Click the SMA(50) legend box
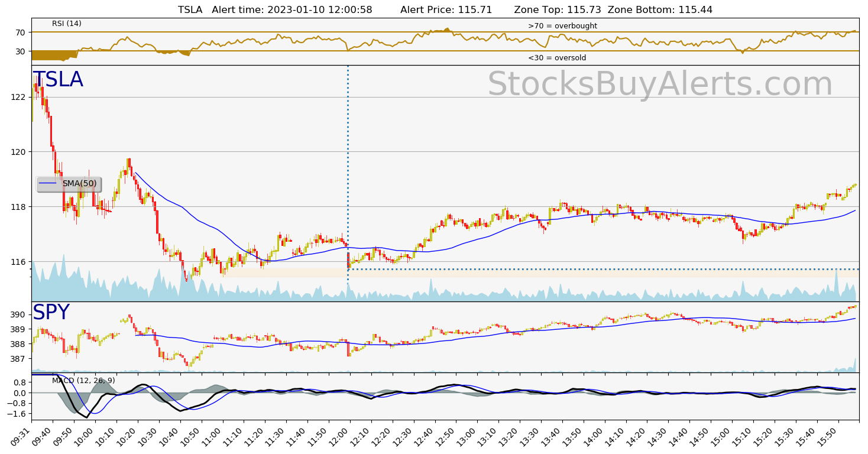This screenshot has height=454, width=868. (x=69, y=184)
